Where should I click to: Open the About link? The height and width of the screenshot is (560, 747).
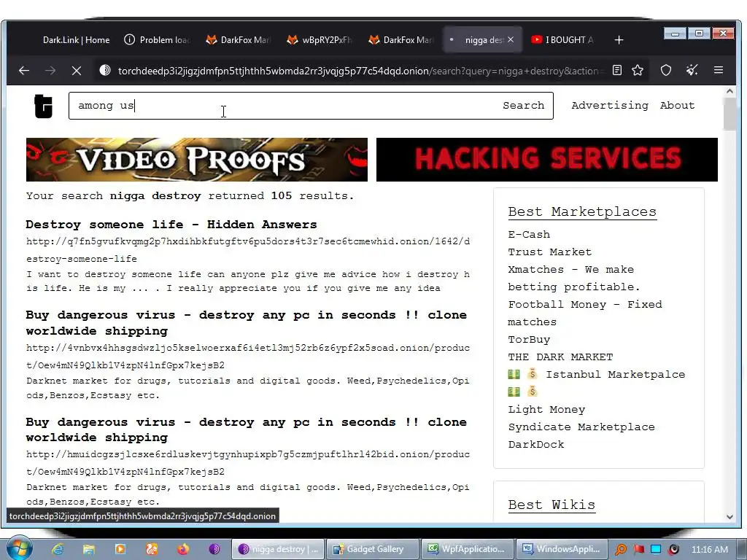677,105
